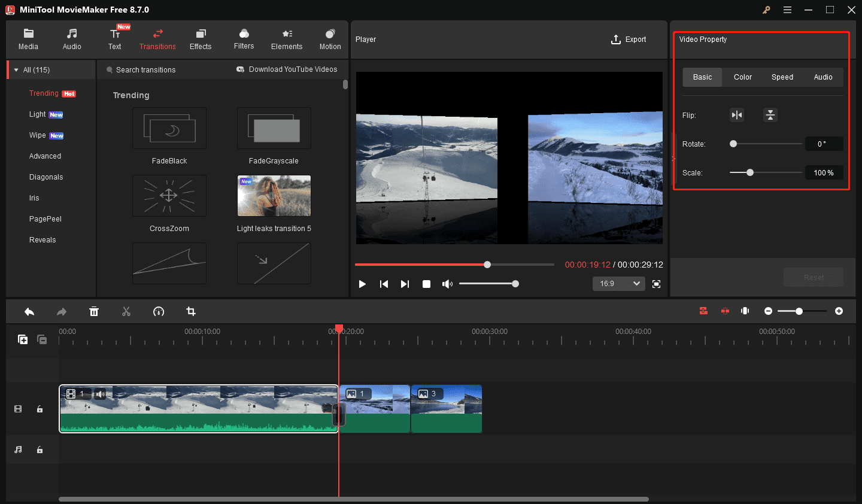Flip the video horizontally
The image size is (862, 504).
(737, 115)
